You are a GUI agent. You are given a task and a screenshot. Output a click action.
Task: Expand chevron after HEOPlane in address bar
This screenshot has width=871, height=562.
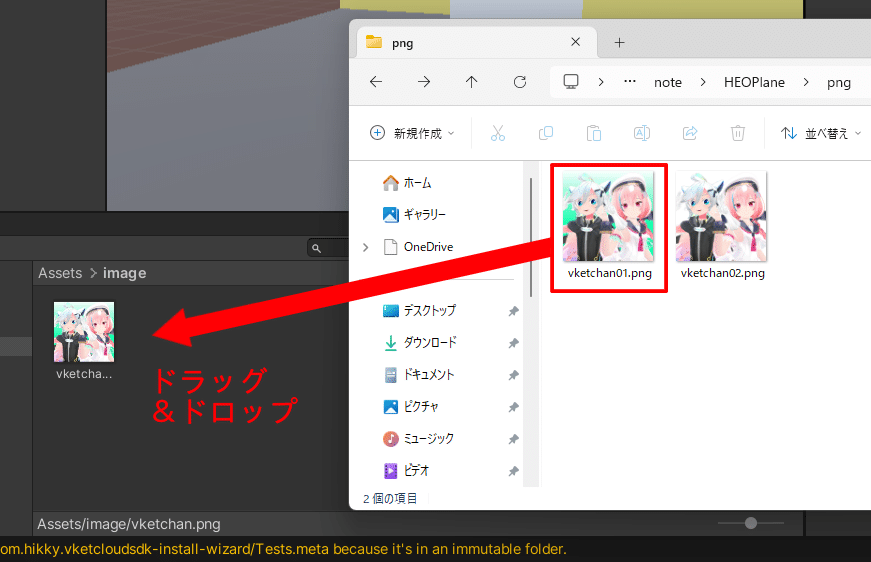pos(806,82)
